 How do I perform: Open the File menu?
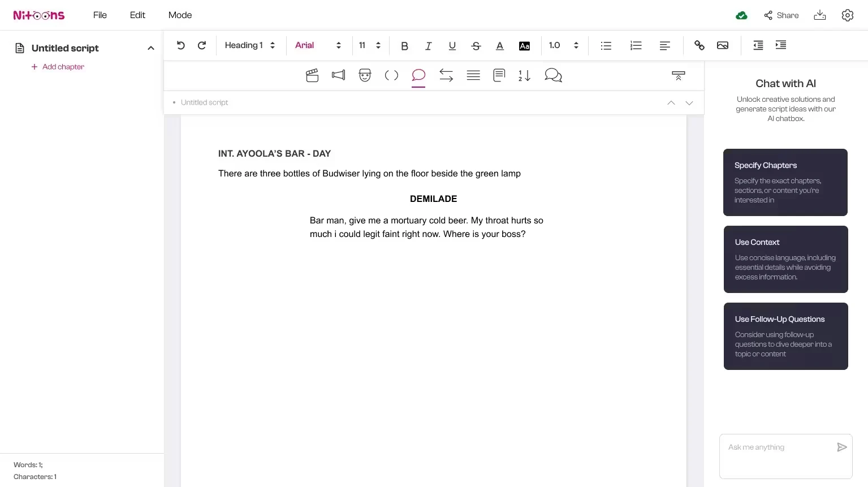[x=100, y=15]
